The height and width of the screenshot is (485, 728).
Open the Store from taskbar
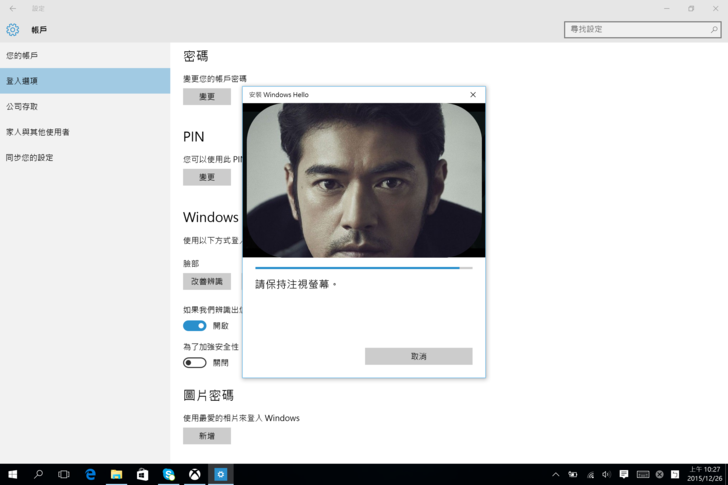[x=142, y=474]
